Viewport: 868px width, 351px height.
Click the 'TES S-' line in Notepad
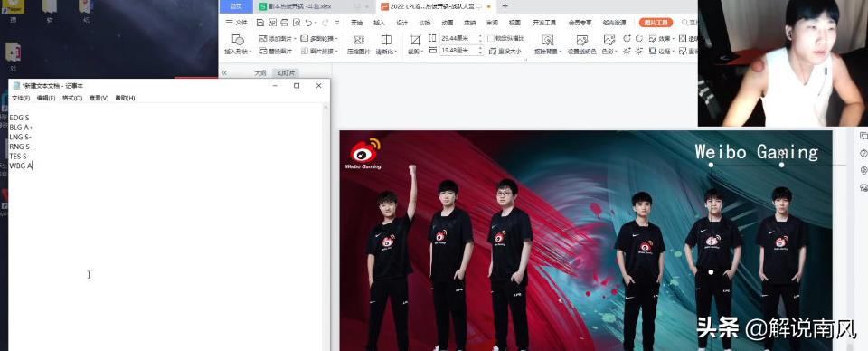pos(19,157)
